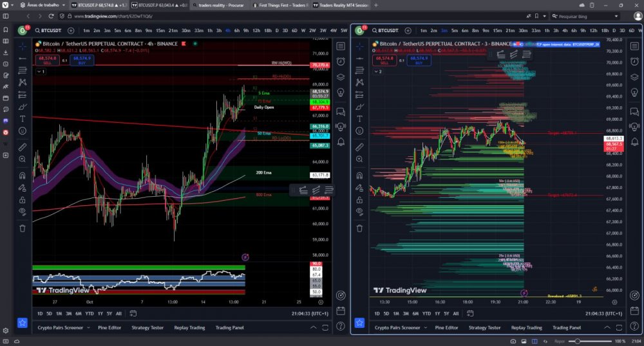Click 21:04:33 (UTC+1) timezone in right chart
Screen dimensions: 644x346
tap(603, 314)
